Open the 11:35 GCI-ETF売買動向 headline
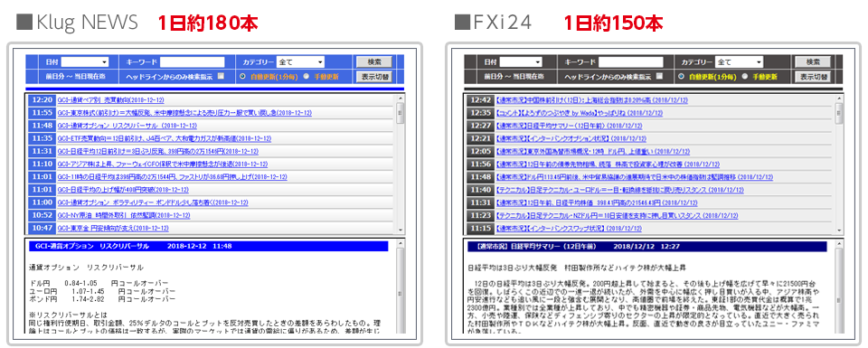 coord(164,138)
